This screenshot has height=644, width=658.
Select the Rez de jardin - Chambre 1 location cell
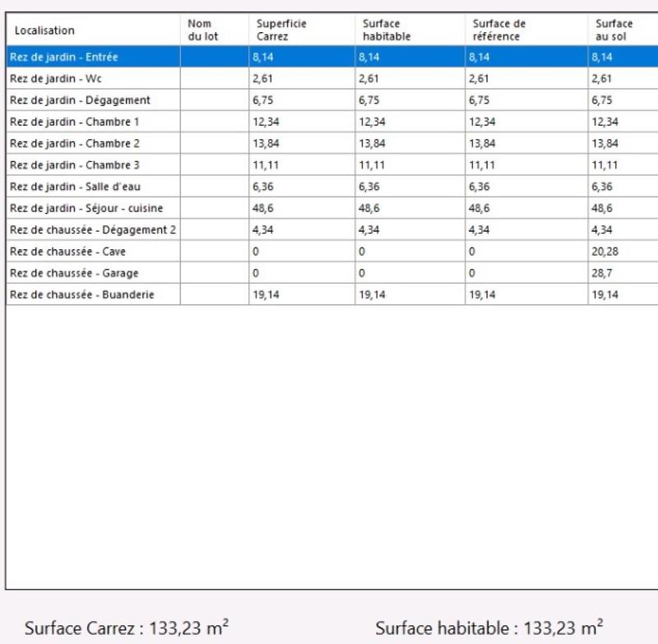pos(74,122)
